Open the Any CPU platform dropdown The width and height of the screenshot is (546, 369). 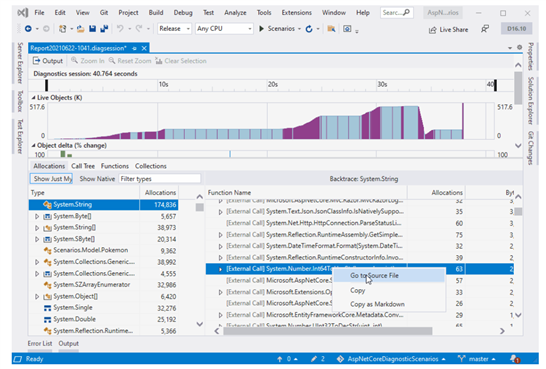pos(224,29)
